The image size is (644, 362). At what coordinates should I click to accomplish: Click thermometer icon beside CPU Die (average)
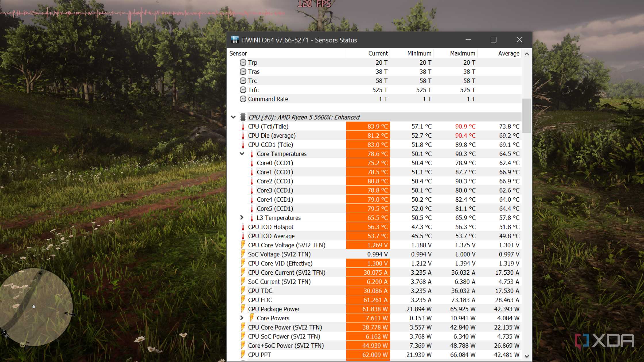coord(243,136)
